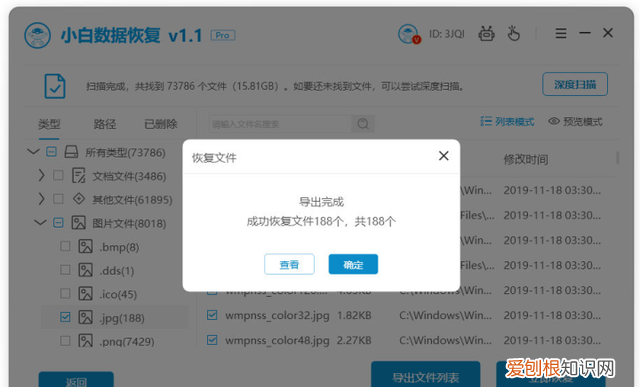
Task: Click the Pro badge
Action: (223, 36)
